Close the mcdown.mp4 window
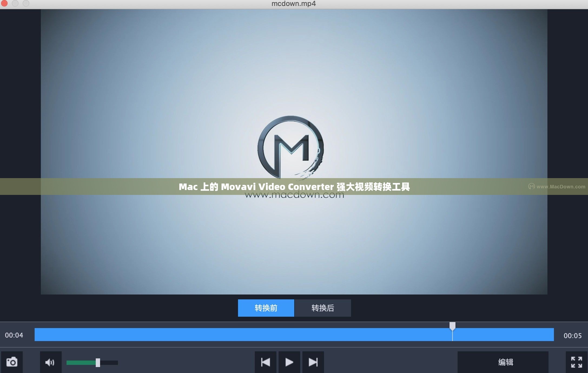The image size is (588, 373). 4,3
